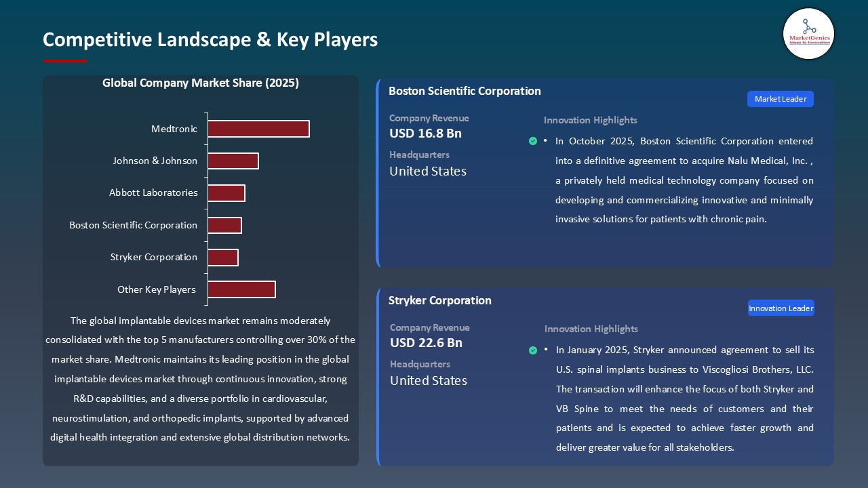Click the USD 22.6 Bn revenue figure
The width and height of the screenshot is (868, 488).
(425, 343)
